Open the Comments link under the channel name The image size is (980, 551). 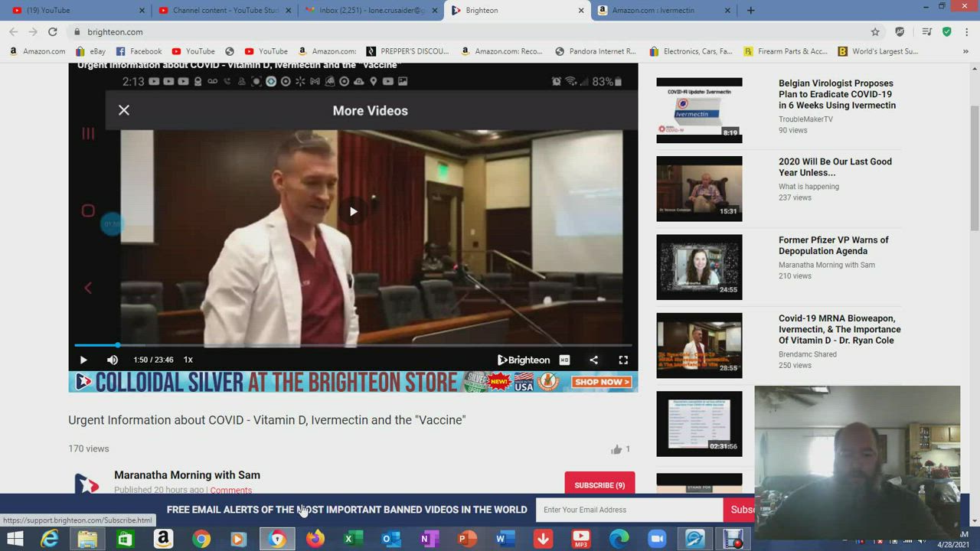click(230, 491)
